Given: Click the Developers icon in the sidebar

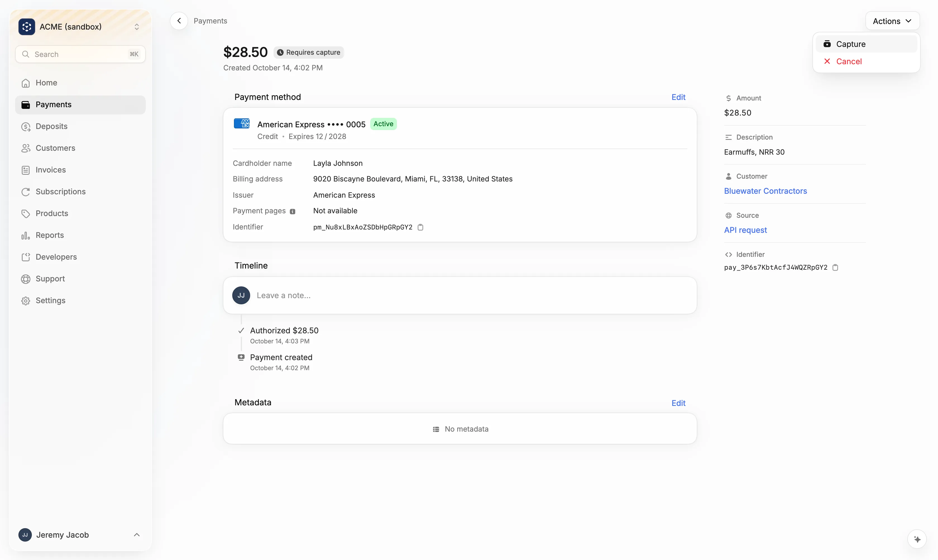Looking at the screenshot, I should [x=26, y=257].
